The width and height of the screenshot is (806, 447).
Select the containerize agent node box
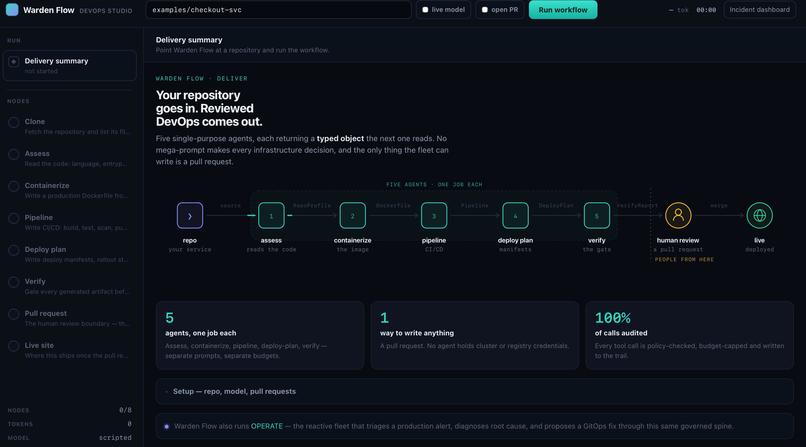click(x=353, y=215)
